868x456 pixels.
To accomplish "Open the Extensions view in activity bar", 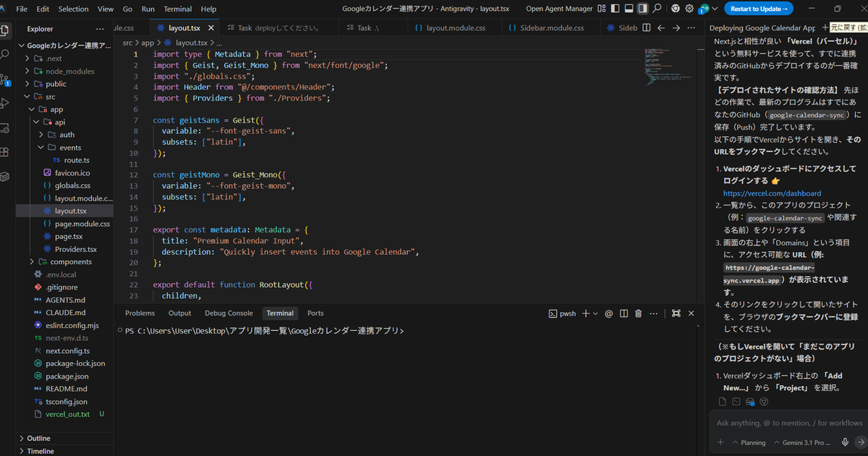I will pyautogui.click(x=6, y=152).
